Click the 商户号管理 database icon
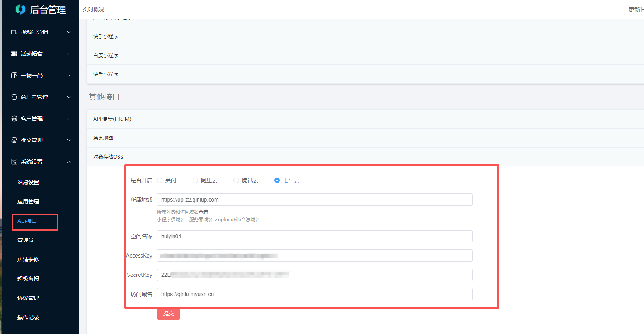644x334 pixels. (x=14, y=97)
